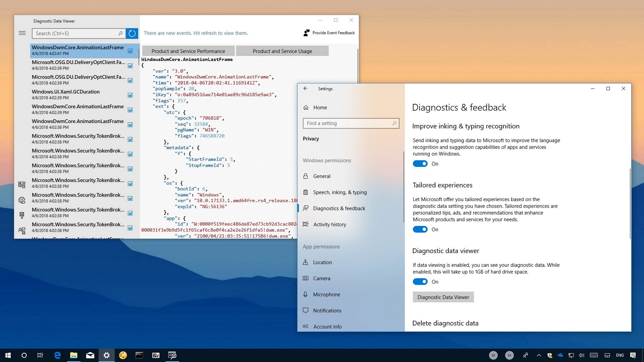
Task: Show hidden icons chevron in system tray
Action: point(539,355)
